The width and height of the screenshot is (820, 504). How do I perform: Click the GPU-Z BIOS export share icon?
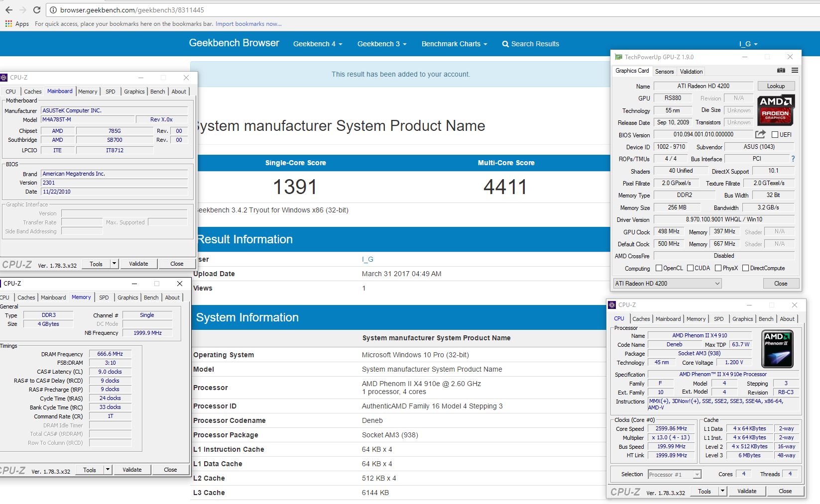point(760,134)
